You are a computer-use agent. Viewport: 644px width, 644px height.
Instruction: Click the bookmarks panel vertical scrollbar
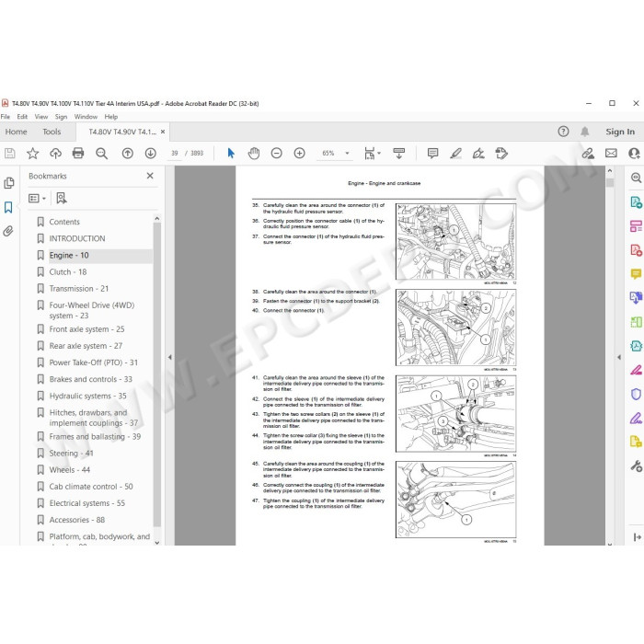click(x=157, y=375)
